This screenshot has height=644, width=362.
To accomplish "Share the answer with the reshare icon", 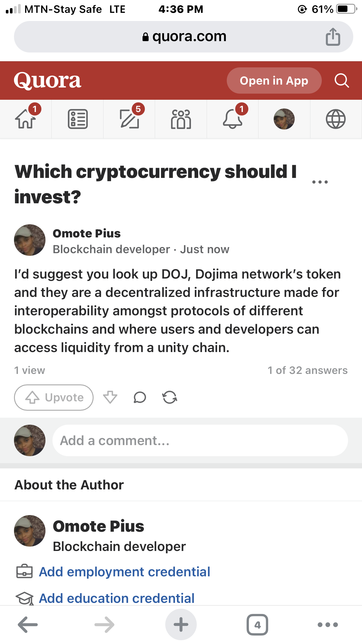I will click(x=170, y=397).
